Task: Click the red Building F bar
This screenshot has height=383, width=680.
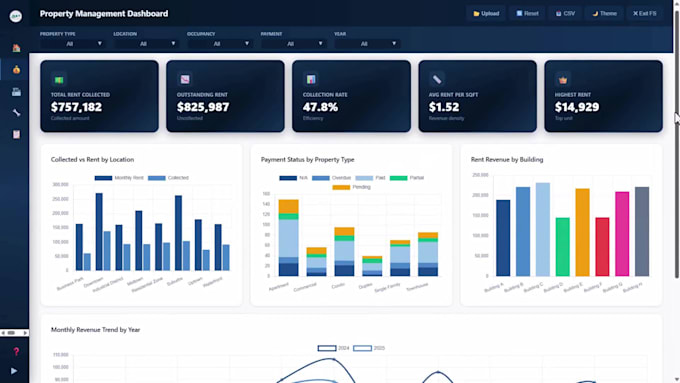Action: click(602, 247)
